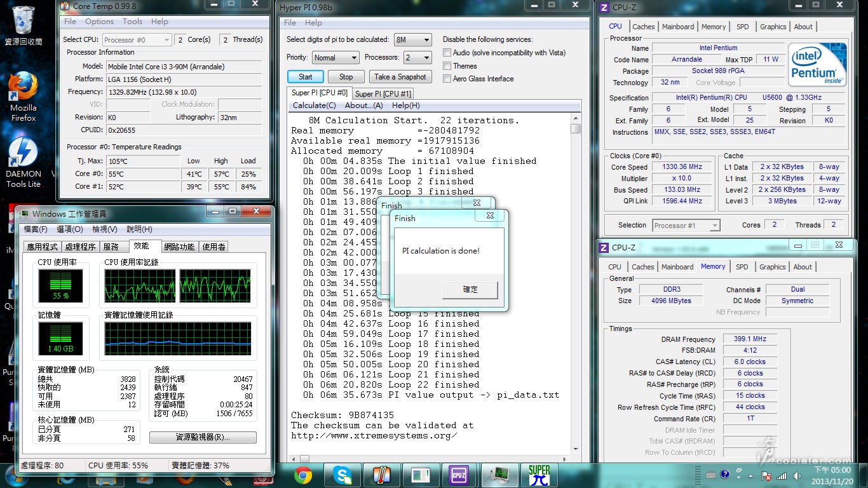
Task: Click the http://www.xtremesystems.org/ text line
Action: click(x=374, y=435)
